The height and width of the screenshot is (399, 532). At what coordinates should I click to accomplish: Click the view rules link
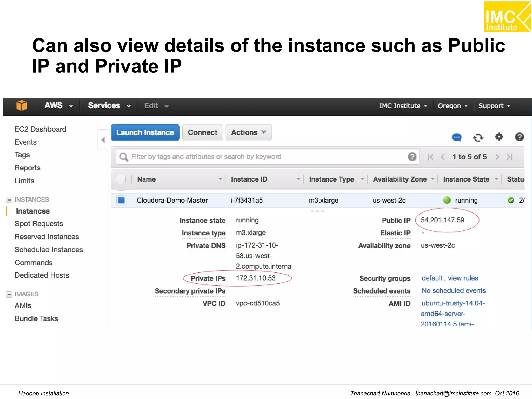tap(463, 278)
